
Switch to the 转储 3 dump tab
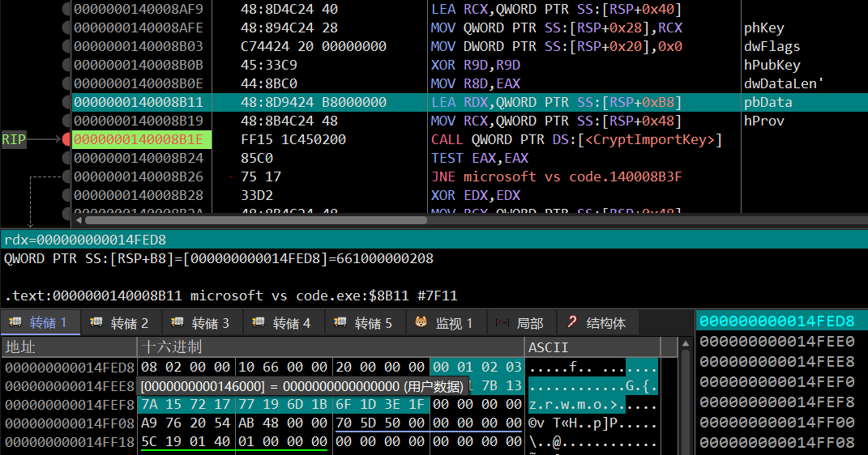point(203,323)
